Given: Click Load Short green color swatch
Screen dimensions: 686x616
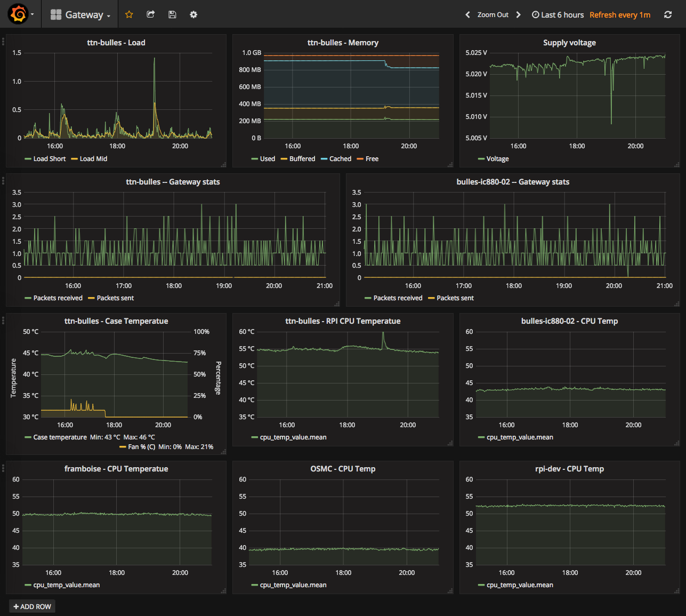Looking at the screenshot, I should (28, 159).
